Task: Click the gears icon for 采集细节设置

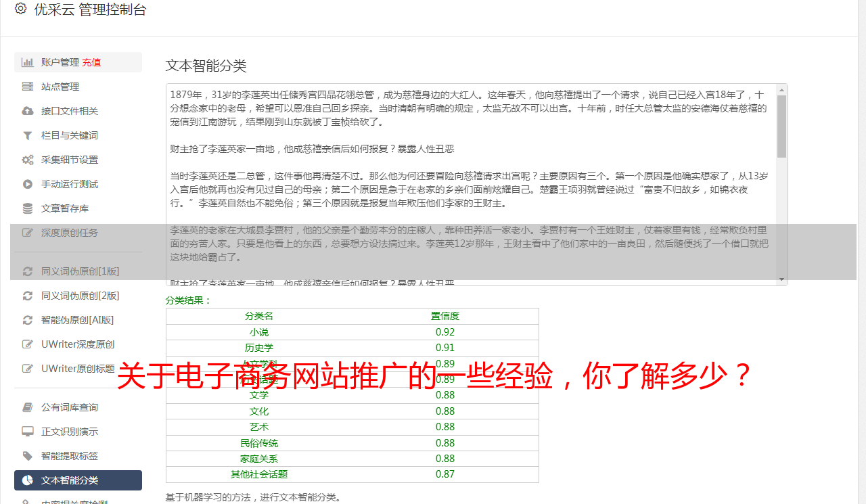Action: (28, 160)
